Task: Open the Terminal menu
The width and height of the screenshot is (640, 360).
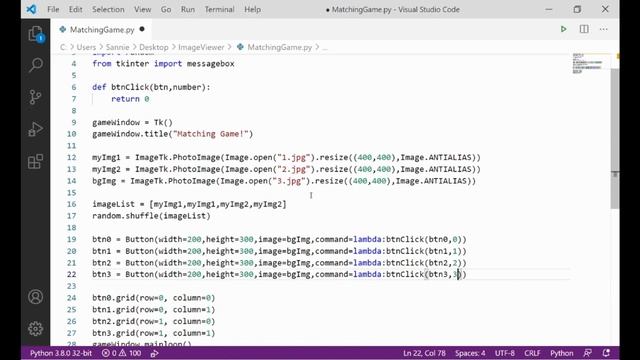Action: [220, 9]
